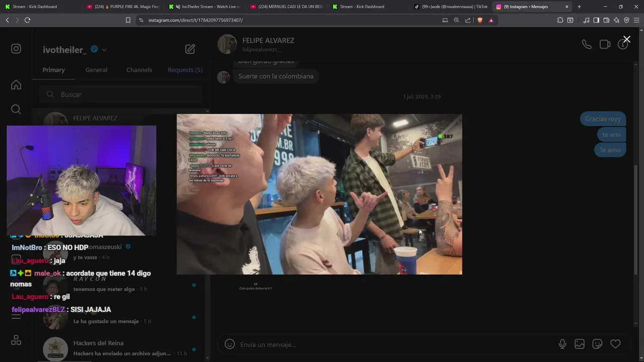Switch to the IvoTheiler Stream browser tab
This screenshot has width=644, height=362.
point(205,7)
